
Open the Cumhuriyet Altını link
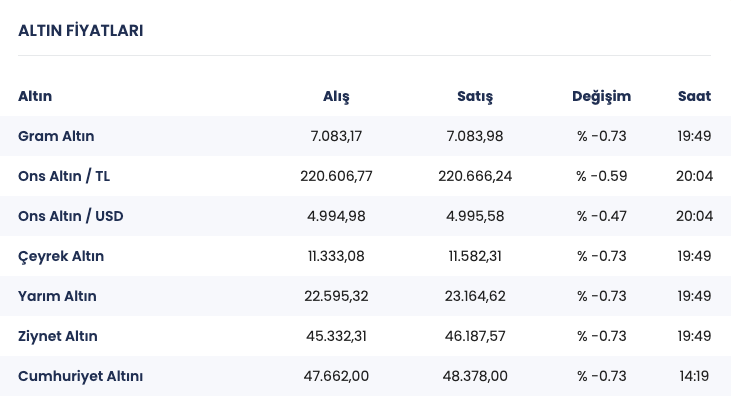80,376
